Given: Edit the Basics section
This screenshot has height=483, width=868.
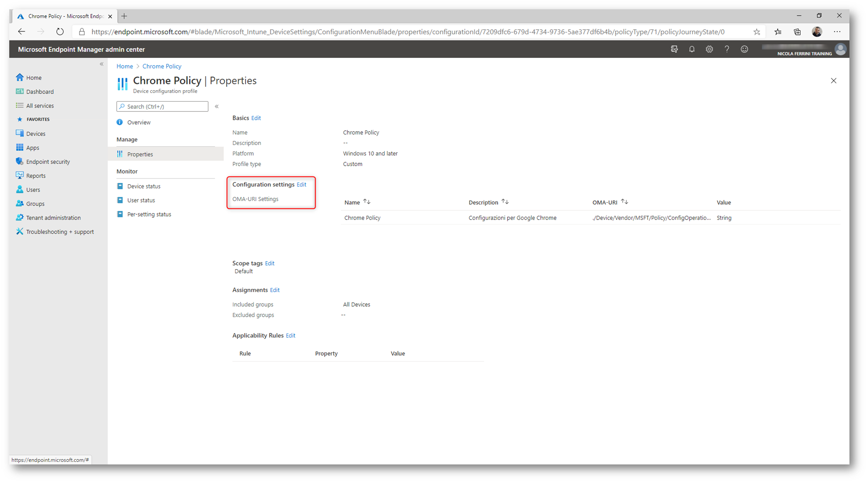Looking at the screenshot, I should [x=256, y=118].
